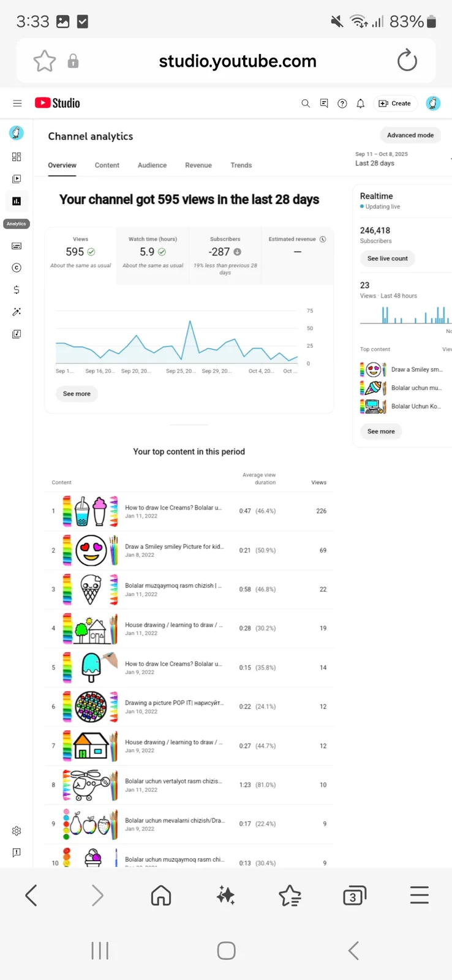This screenshot has height=980, width=452.
Task: Click the green check beside 595 views
Action: click(91, 252)
